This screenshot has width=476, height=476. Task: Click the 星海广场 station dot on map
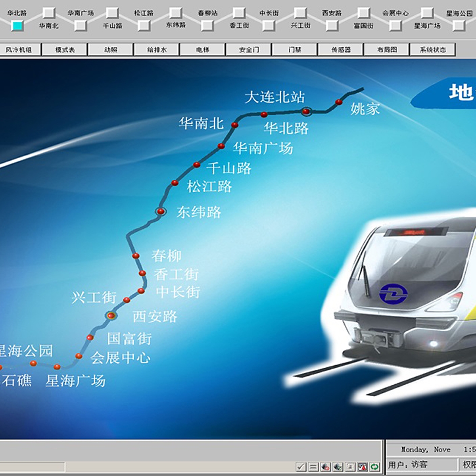click(x=57, y=367)
